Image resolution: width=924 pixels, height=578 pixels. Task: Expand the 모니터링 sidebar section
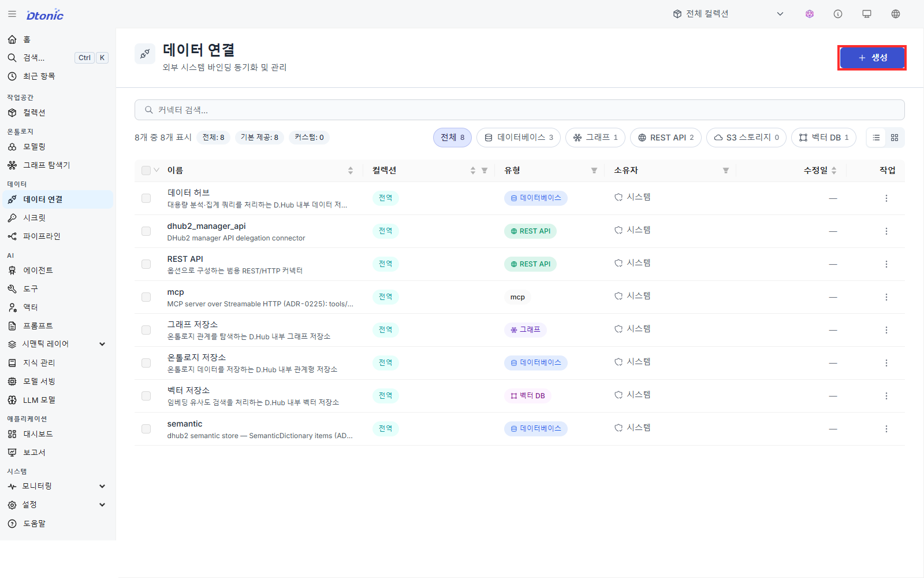click(x=58, y=486)
